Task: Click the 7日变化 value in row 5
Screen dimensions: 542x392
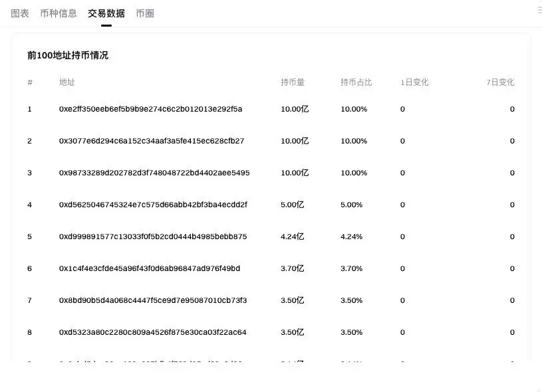Action: pyautogui.click(x=512, y=237)
